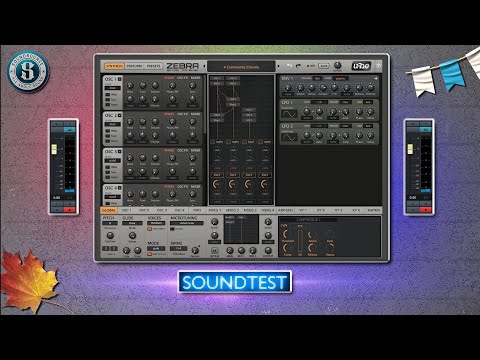Toggle the Microtuning enable switch
The width and height of the screenshot is (480, 360).
[x=172, y=229]
